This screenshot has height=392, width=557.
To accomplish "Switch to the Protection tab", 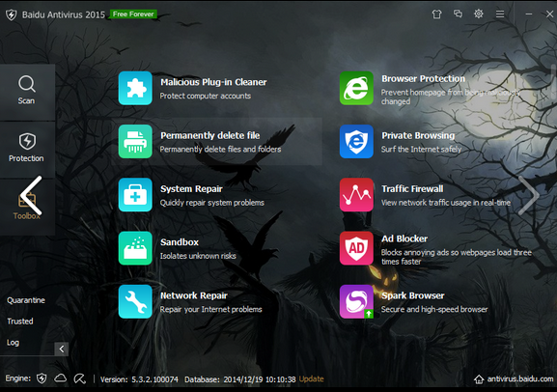I will [27, 150].
